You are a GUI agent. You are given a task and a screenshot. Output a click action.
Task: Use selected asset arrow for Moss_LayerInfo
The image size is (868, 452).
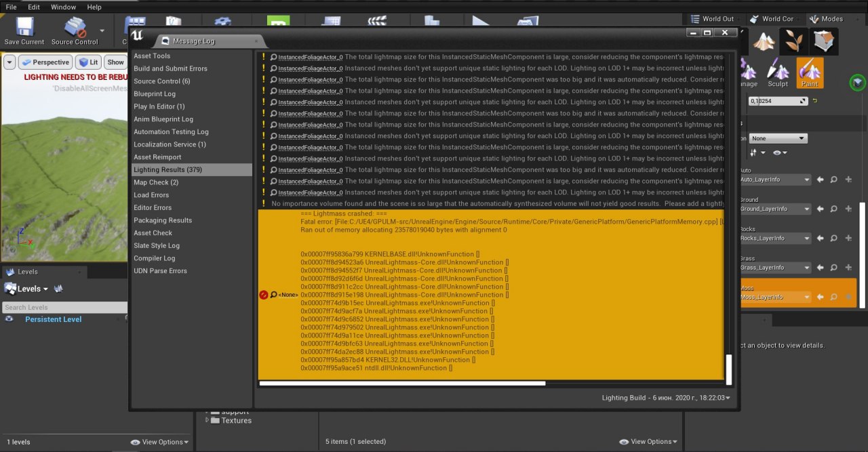(820, 296)
